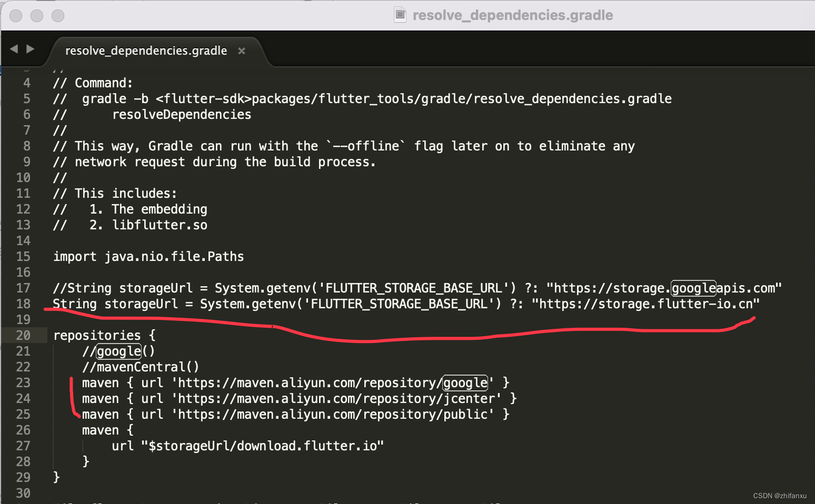Click the forward navigation arrow
The height and width of the screenshot is (504, 815).
29,48
